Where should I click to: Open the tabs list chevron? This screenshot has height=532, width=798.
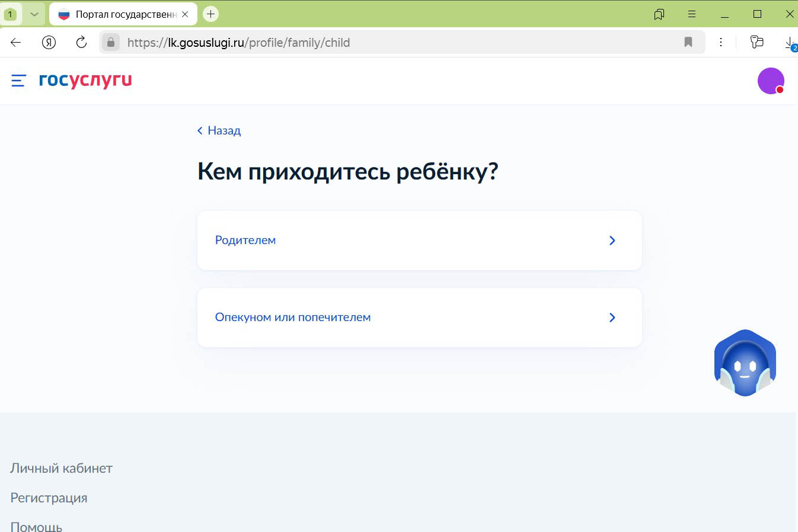pyautogui.click(x=34, y=13)
